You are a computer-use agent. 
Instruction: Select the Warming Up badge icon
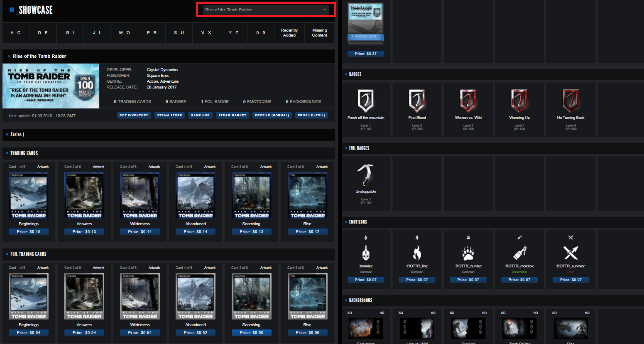[519, 101]
